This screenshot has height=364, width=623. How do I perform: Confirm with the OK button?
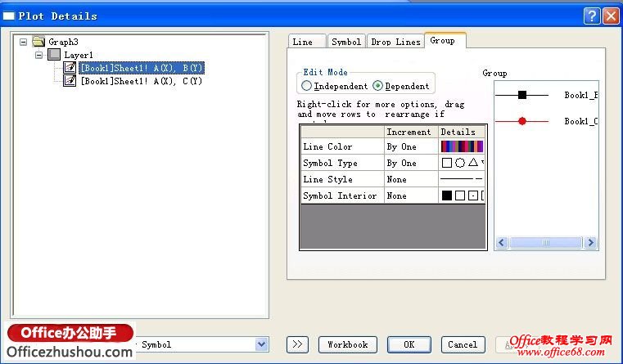(409, 344)
